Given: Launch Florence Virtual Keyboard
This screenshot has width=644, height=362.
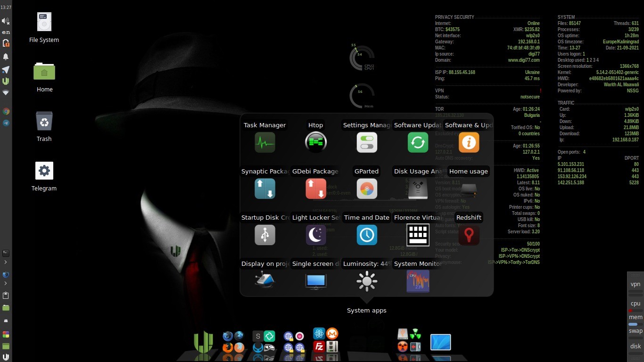Looking at the screenshot, I should [418, 235].
